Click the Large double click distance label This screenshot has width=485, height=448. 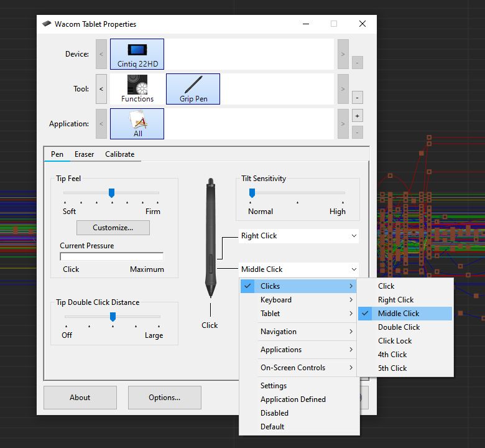click(154, 335)
